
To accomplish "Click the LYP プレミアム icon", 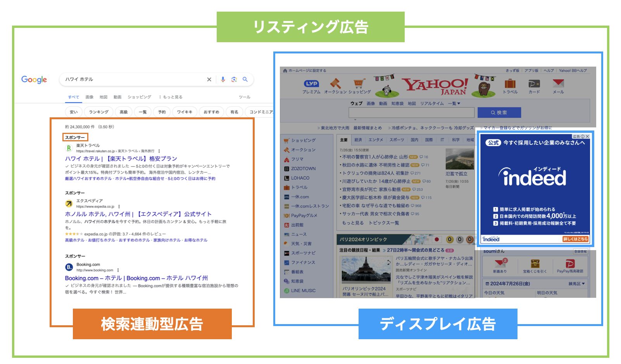I will point(311,84).
